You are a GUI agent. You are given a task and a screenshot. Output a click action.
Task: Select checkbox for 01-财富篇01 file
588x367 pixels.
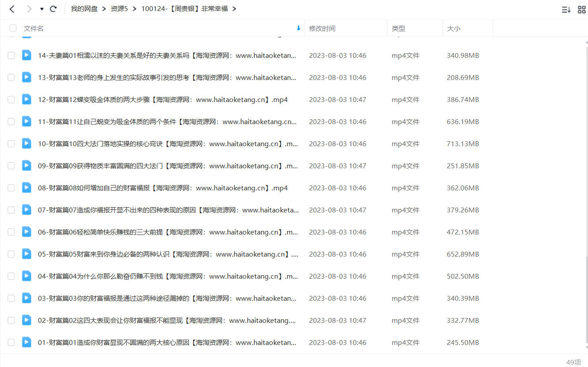pyautogui.click(x=11, y=342)
